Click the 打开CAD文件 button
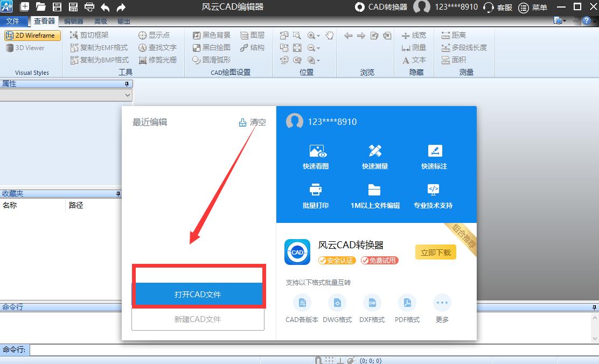The height and width of the screenshot is (364, 599). [x=198, y=295]
